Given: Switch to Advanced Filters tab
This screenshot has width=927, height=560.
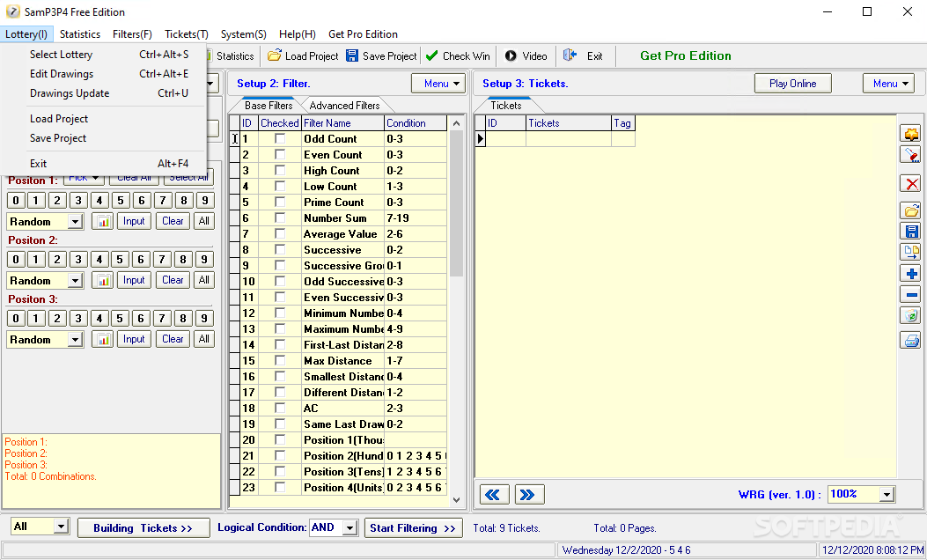Looking at the screenshot, I should coord(345,106).
